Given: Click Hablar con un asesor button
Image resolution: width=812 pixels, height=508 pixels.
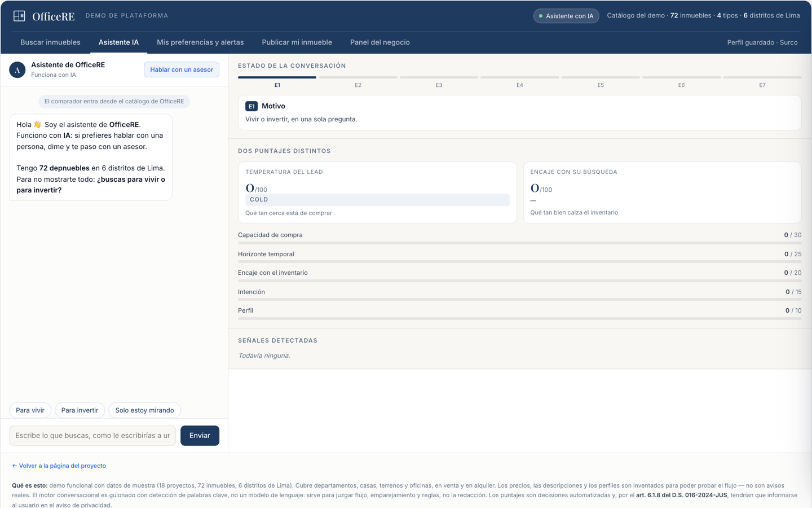Looking at the screenshot, I should (182, 69).
